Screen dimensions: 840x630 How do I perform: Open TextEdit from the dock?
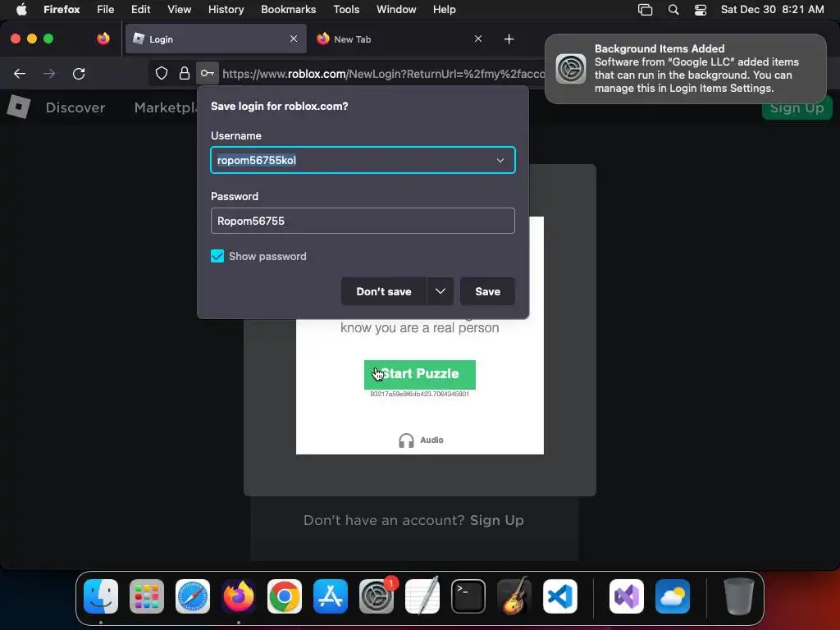422,596
